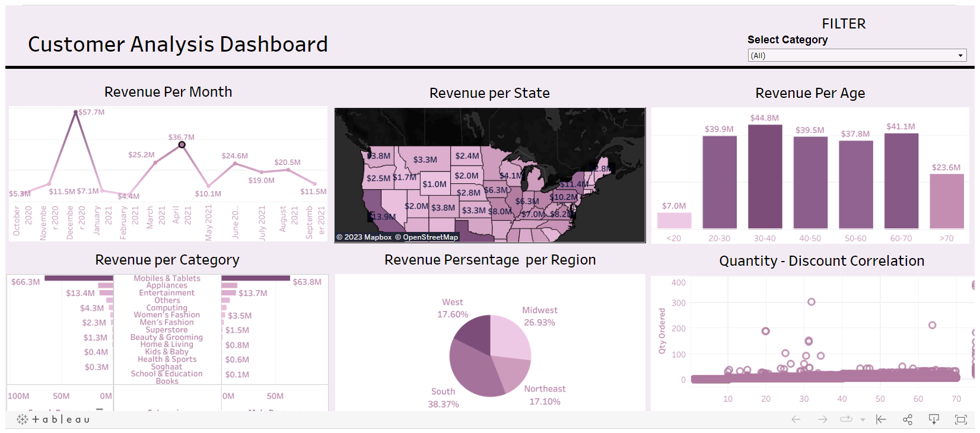Click the $66.3M Mobiles & Tablets left bar

tap(79, 278)
